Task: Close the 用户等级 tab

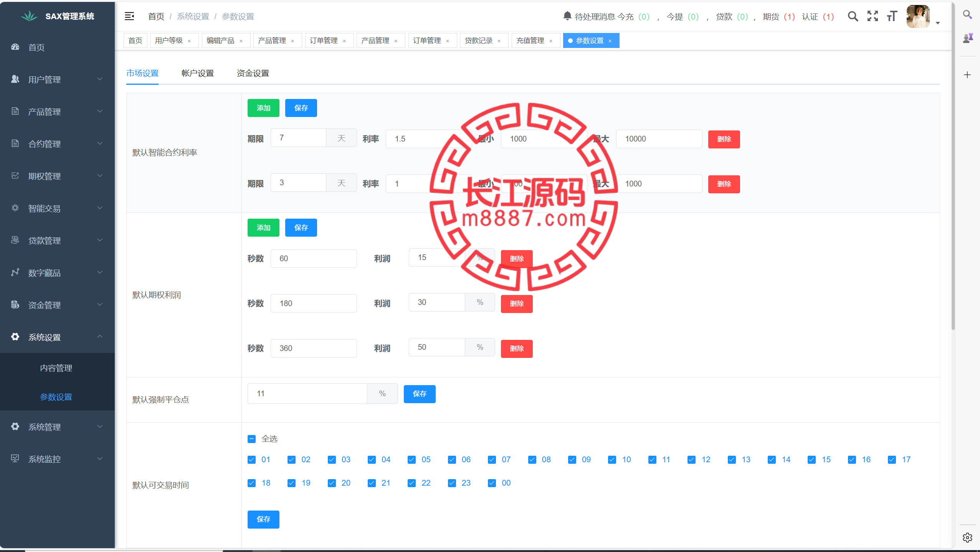Action: [189, 41]
